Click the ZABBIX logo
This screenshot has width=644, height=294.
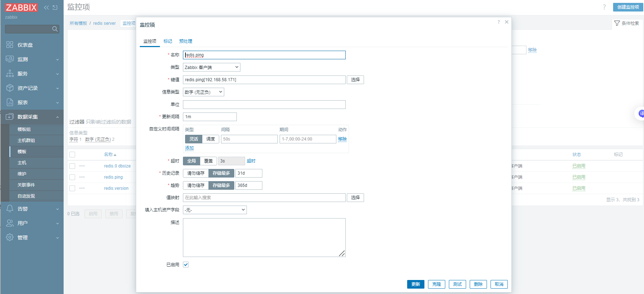(x=21, y=8)
